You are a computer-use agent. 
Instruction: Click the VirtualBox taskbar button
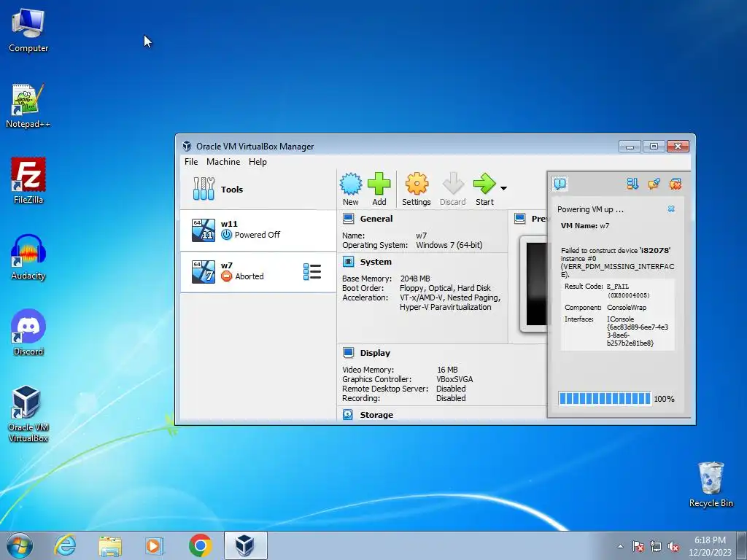tap(245, 545)
